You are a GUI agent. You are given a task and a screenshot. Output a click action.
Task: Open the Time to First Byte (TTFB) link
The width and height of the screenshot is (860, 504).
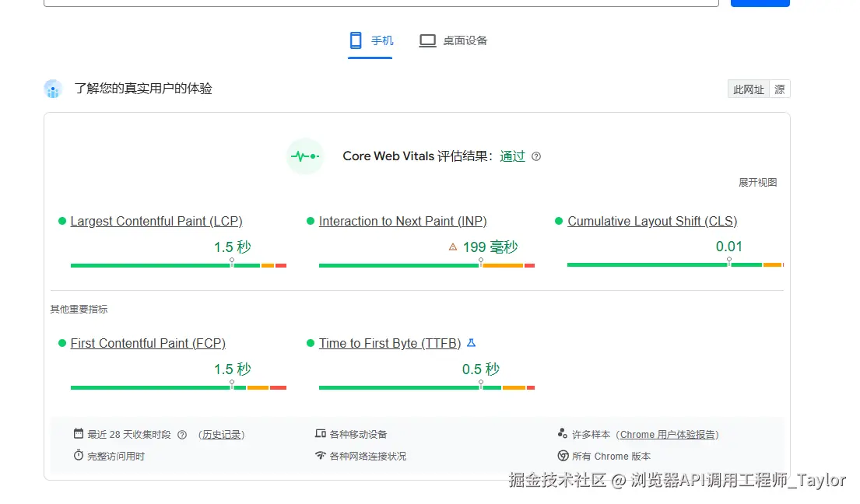pyautogui.click(x=390, y=344)
